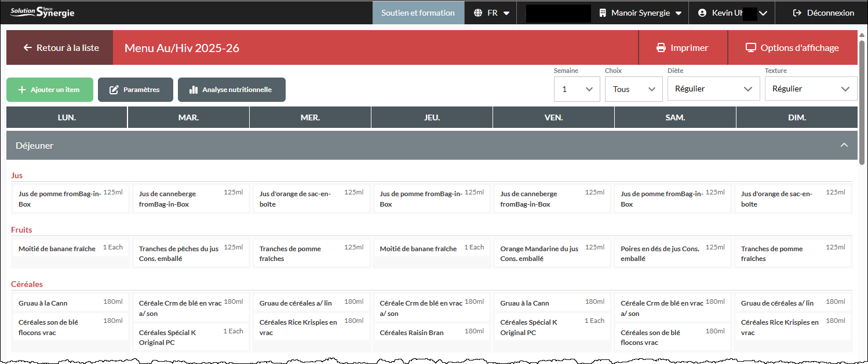Open the Texture dropdown showing Régulier
Image resolution: width=868 pixels, height=364 pixels.
tap(811, 89)
